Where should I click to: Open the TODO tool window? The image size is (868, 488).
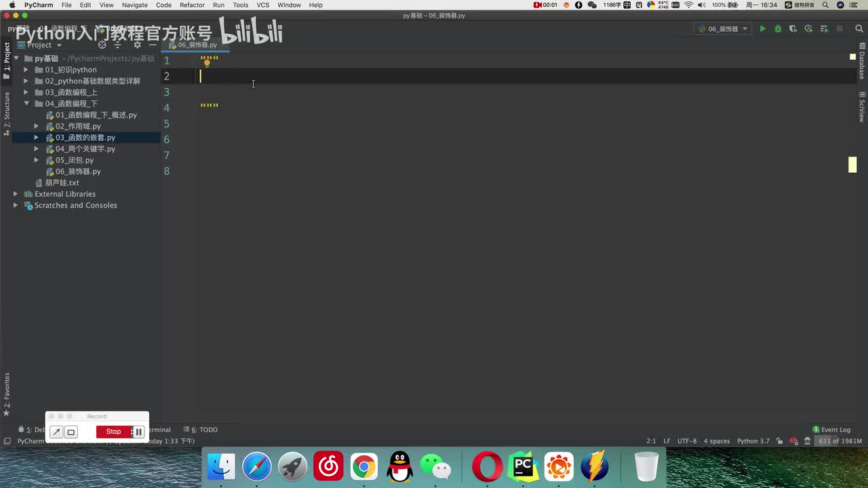coord(201,430)
